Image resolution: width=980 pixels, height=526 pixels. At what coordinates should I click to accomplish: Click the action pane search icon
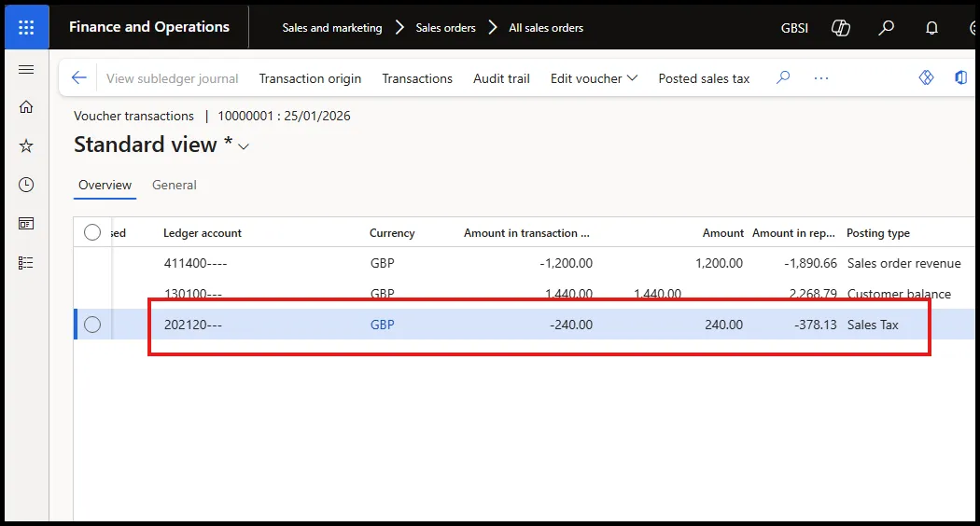click(x=783, y=78)
